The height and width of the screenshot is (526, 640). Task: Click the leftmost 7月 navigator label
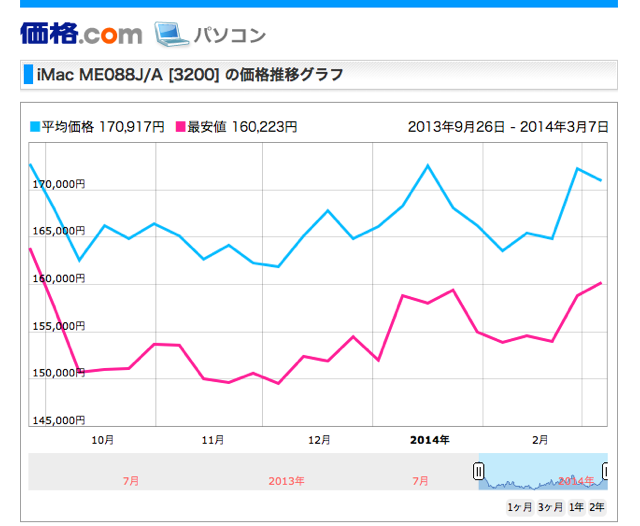tap(131, 481)
